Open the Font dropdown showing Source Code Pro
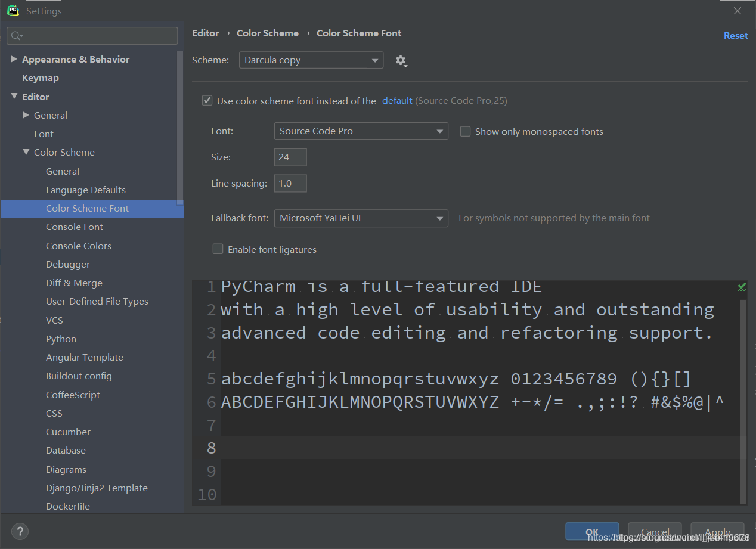This screenshot has height=549, width=756. [x=361, y=131]
